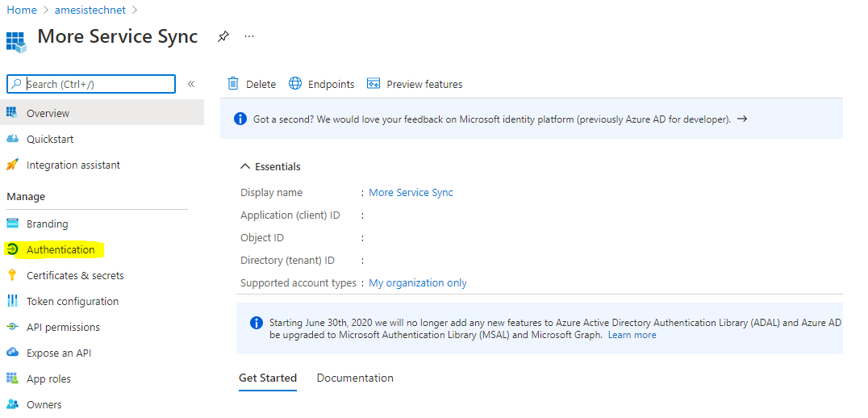Click the Token configuration icon
Viewport: 868px width, 418px height.
(x=12, y=301)
